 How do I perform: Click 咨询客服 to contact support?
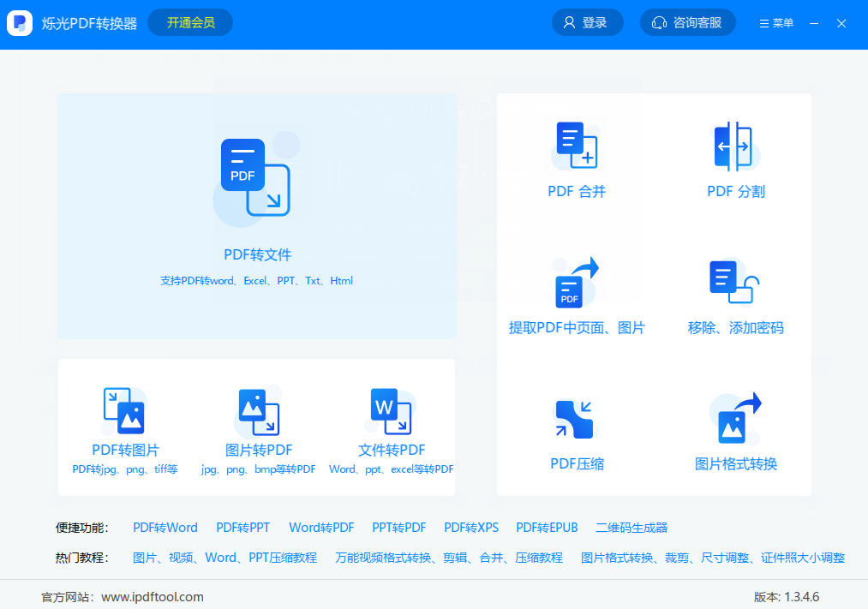click(687, 23)
